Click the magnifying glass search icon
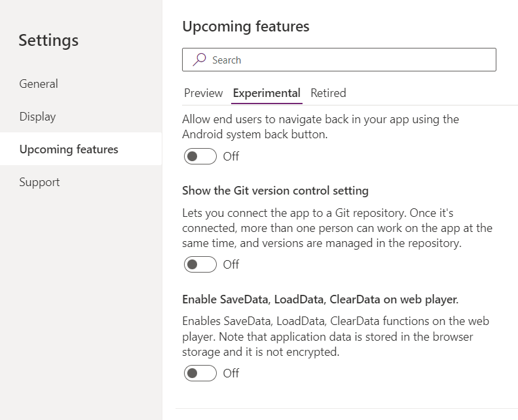Screen dimensions: 518x420 [x=199, y=60]
